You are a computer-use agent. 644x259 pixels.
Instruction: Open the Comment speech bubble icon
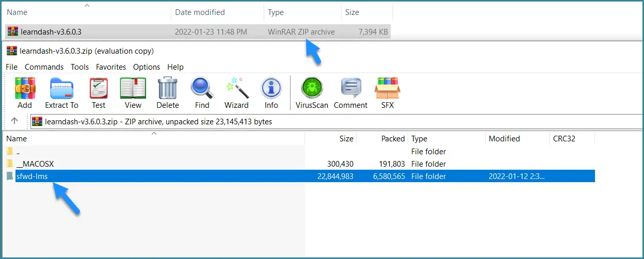coord(351,88)
